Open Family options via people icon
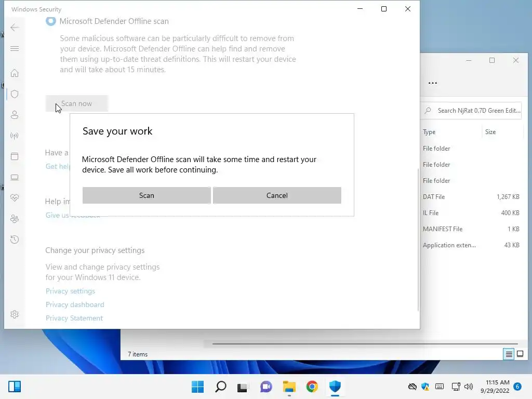This screenshot has height=399, width=532. [x=15, y=219]
